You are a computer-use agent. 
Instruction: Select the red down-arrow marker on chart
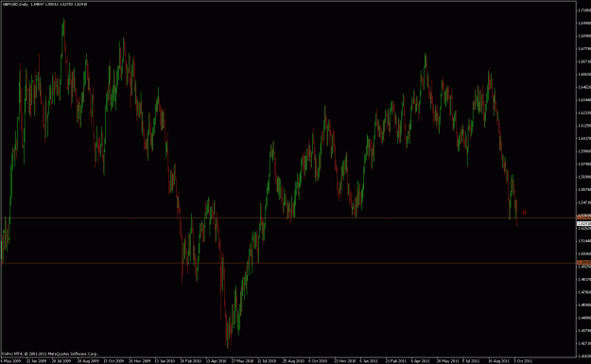tap(524, 213)
